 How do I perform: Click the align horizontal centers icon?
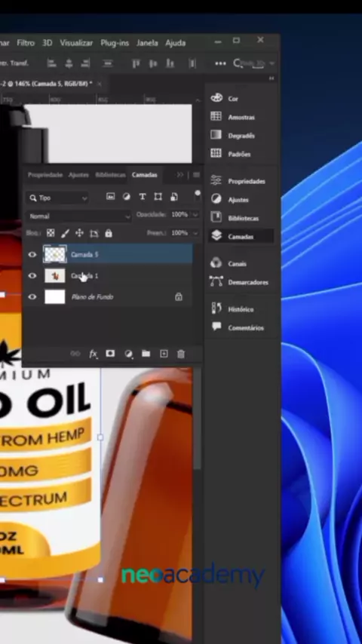click(69, 63)
